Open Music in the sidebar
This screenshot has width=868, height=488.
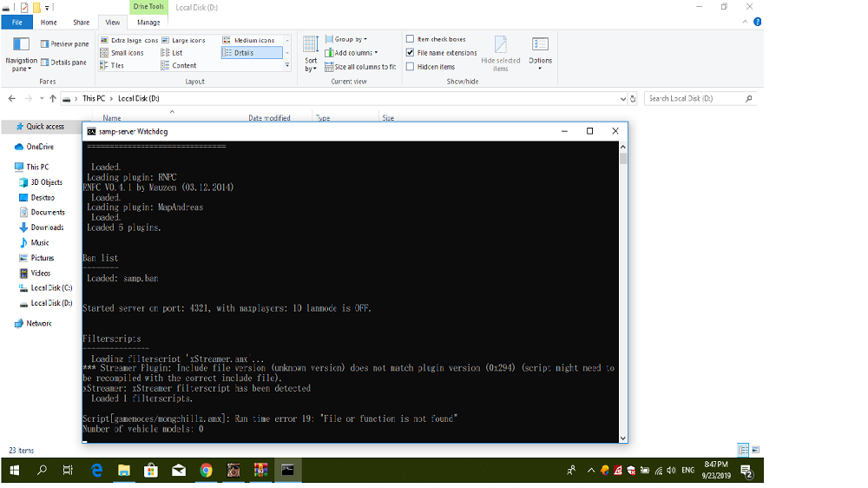[x=35, y=242]
